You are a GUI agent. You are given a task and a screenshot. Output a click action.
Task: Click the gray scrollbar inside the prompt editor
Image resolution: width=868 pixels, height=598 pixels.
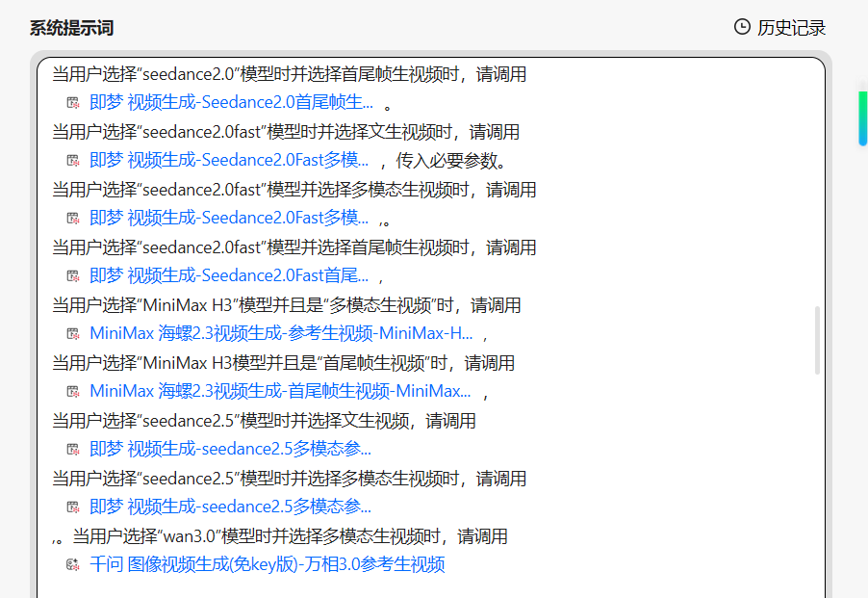tap(817, 340)
